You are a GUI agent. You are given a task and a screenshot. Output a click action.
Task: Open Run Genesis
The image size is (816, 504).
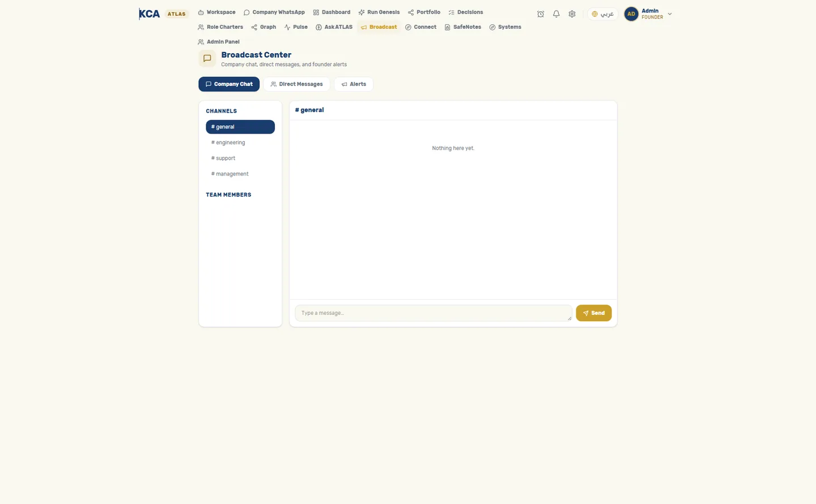[379, 12]
